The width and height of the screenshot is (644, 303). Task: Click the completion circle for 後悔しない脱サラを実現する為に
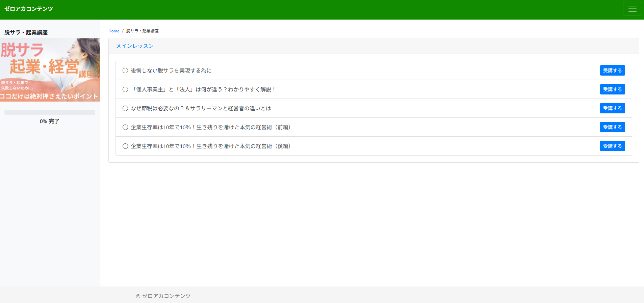point(125,71)
